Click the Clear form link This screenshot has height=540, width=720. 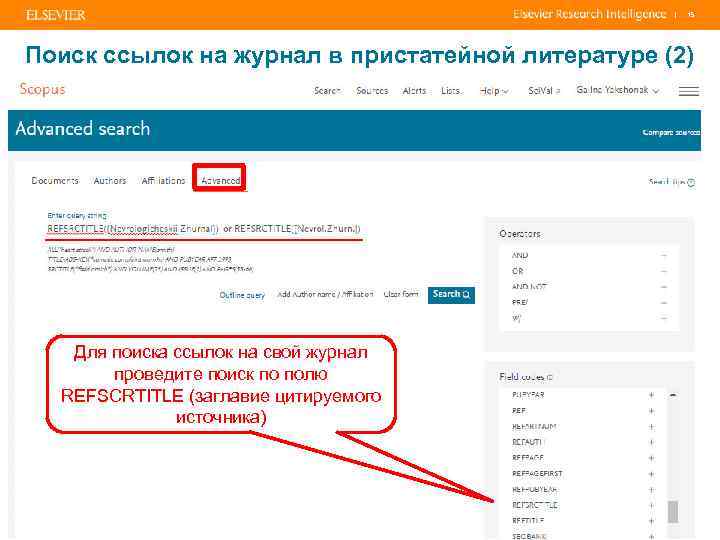tap(401, 294)
